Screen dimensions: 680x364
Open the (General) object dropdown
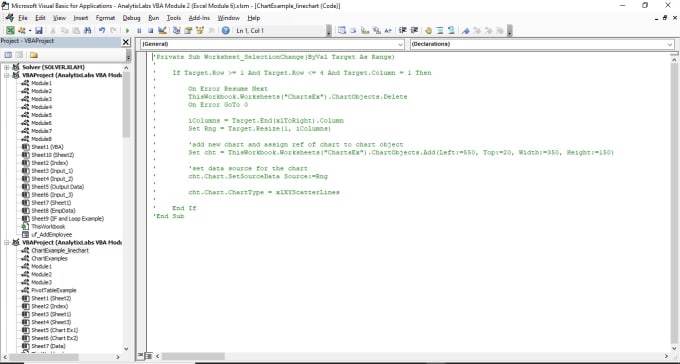pos(272,44)
